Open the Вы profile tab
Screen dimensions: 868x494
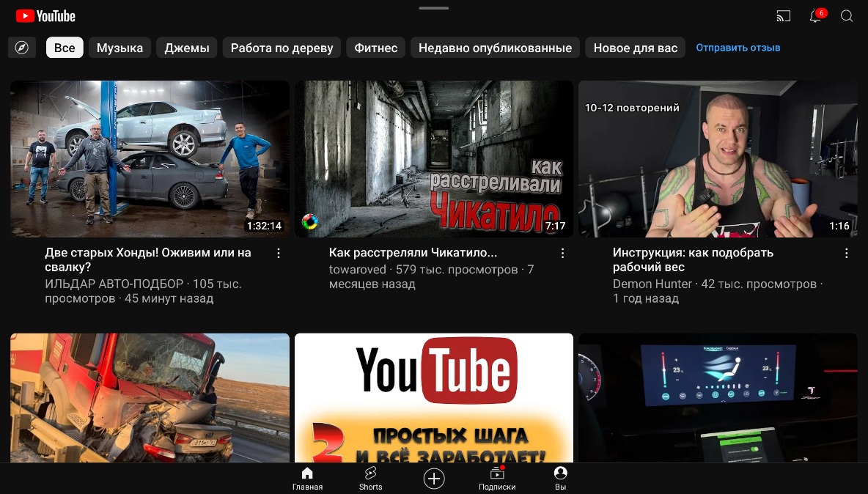[560, 479]
